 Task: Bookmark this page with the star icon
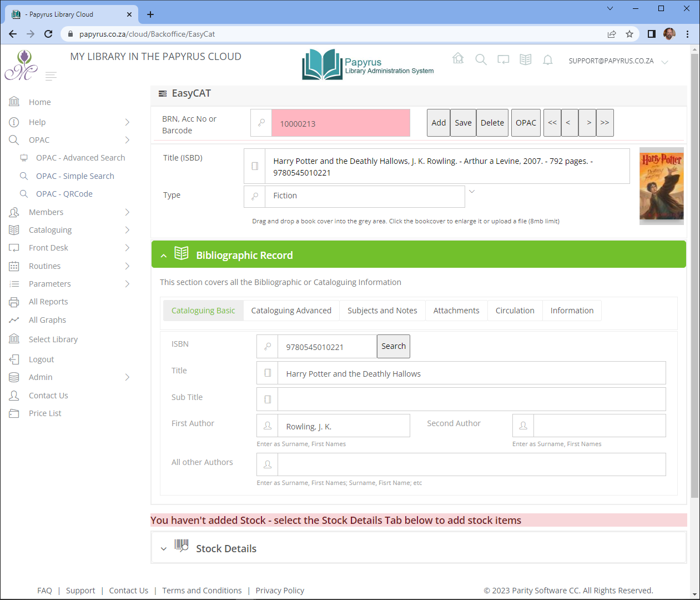pos(630,34)
